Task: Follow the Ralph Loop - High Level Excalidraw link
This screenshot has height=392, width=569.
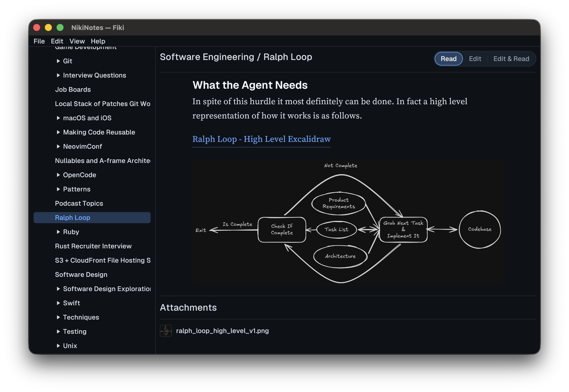Action: [x=261, y=139]
